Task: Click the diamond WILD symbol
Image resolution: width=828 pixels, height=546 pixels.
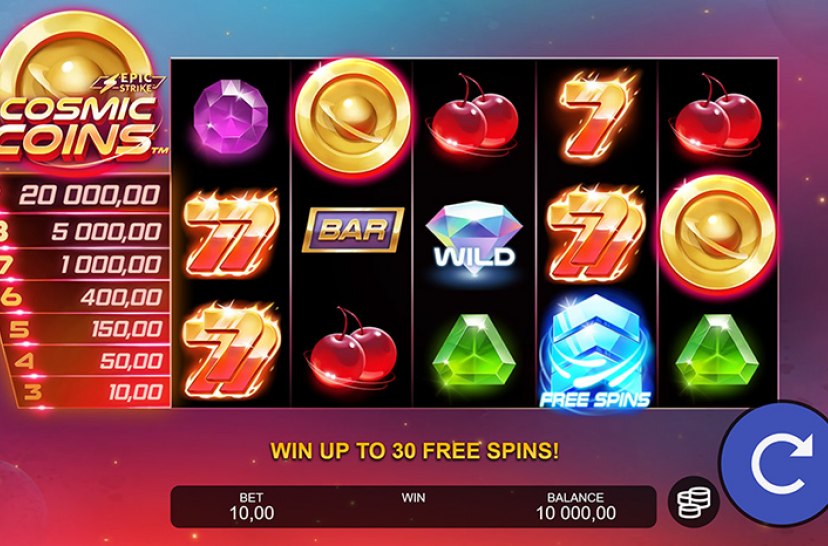Action: 474,239
